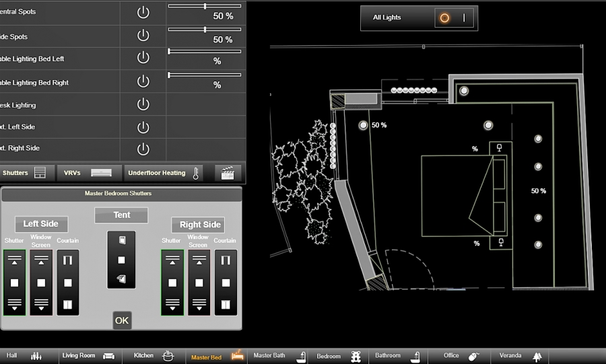The image size is (606, 364).
Task: Open the scenes clapperboard icon
Action: tap(228, 173)
